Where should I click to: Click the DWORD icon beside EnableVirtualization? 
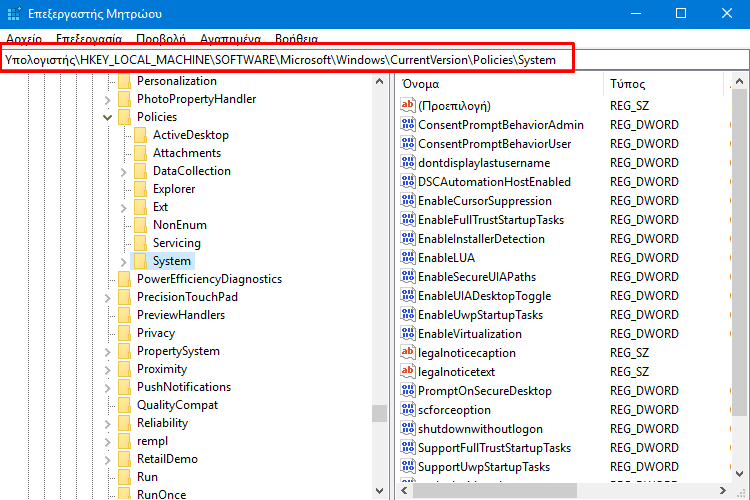click(x=408, y=333)
